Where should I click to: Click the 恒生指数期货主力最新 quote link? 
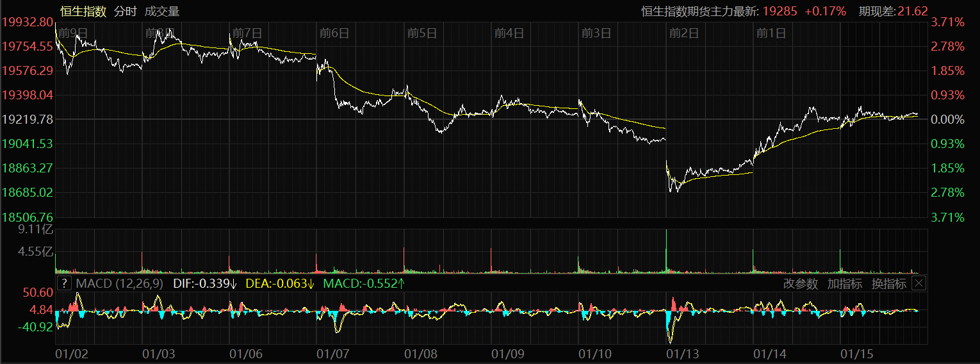[700, 11]
